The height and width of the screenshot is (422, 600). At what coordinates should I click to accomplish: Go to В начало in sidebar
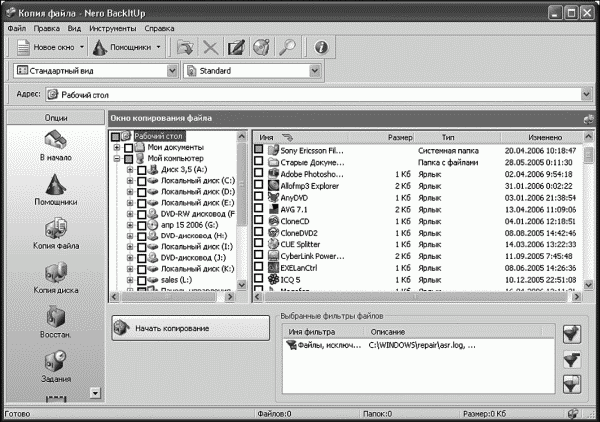[55, 139]
